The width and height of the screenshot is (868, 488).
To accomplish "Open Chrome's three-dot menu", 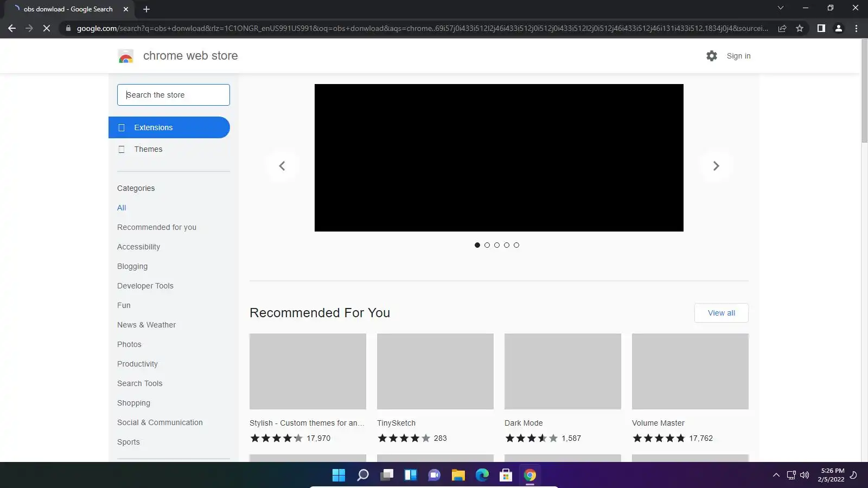I will [x=856, y=28].
